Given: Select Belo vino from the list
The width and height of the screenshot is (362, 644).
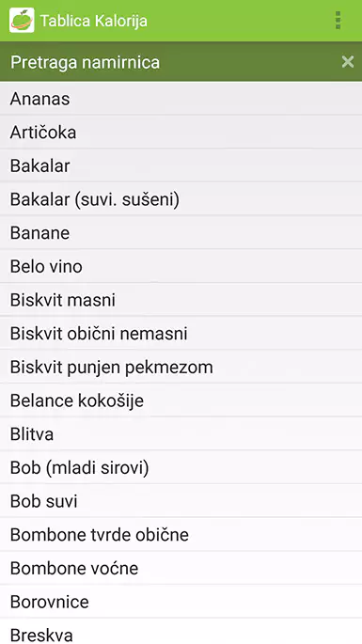Looking at the screenshot, I should click(181, 267).
